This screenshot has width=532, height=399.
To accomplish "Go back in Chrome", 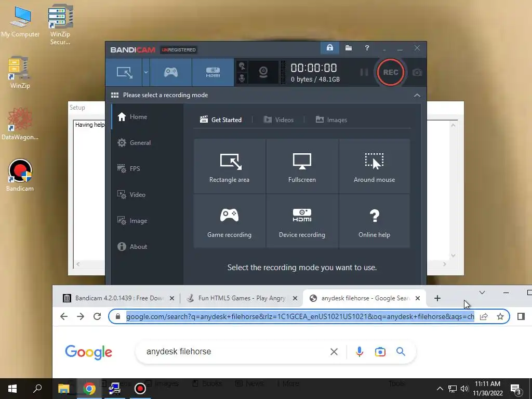I will point(64,316).
